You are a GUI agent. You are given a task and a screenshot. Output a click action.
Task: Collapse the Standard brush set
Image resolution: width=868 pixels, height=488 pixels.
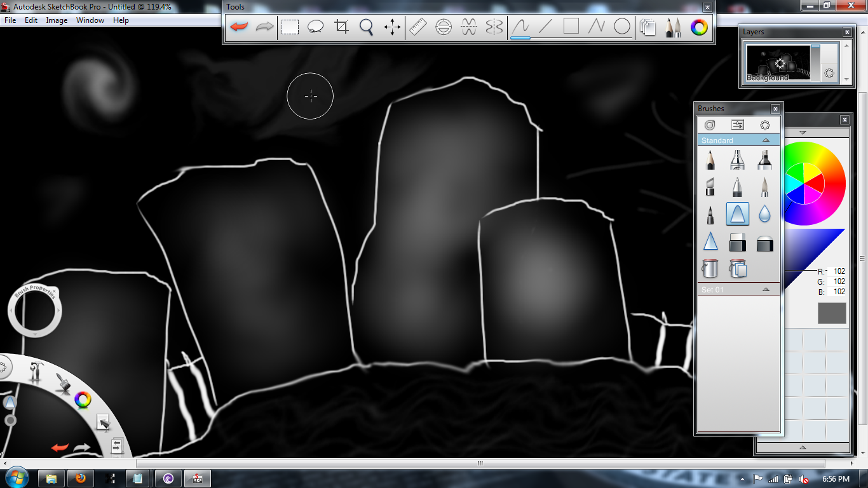[x=766, y=140]
